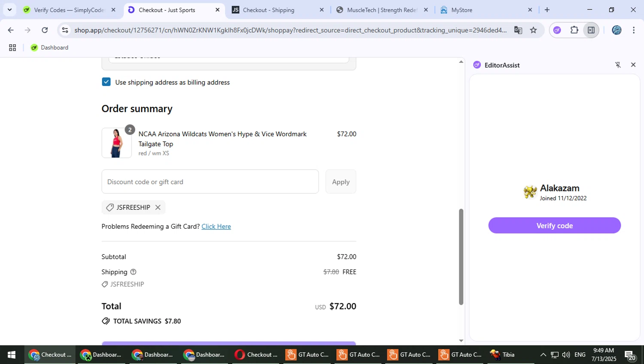Toggle the browser side panel
This screenshot has width=644, height=364.
tap(591, 30)
